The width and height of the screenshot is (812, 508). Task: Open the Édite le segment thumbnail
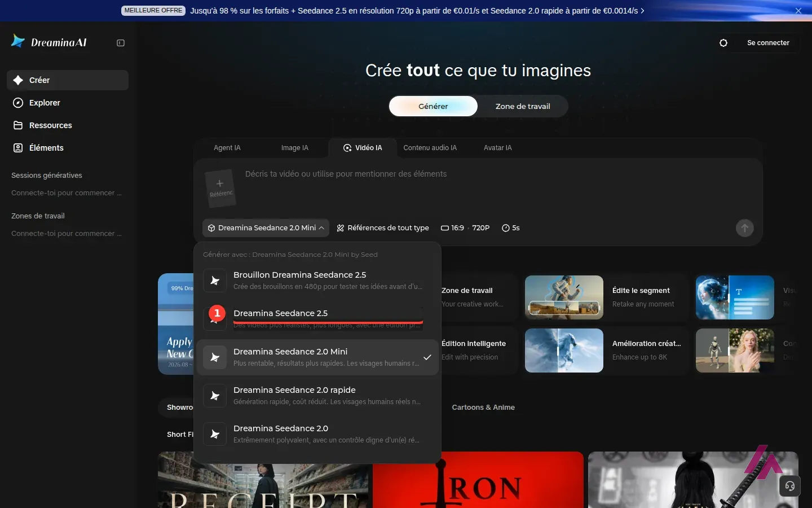tap(564, 297)
